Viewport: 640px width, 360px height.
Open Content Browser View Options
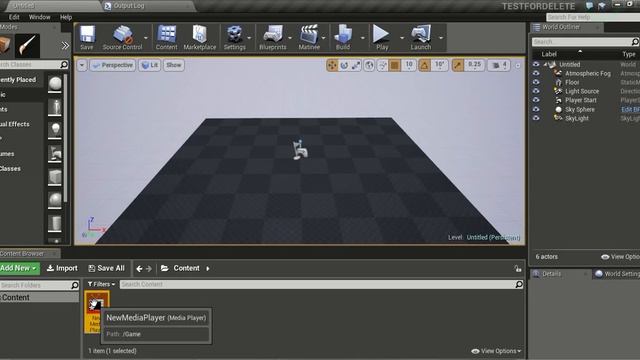[496, 351]
